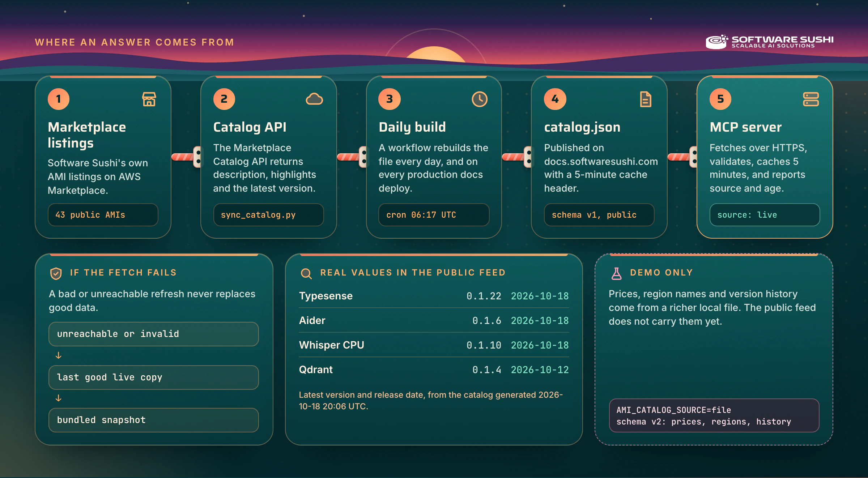Image resolution: width=868 pixels, height=478 pixels.
Task: Click the Software Sushi logo
Action: (x=770, y=42)
